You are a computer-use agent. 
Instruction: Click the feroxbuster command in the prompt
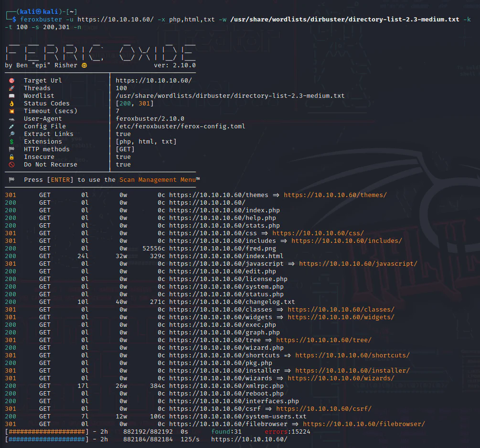pyautogui.click(x=41, y=19)
